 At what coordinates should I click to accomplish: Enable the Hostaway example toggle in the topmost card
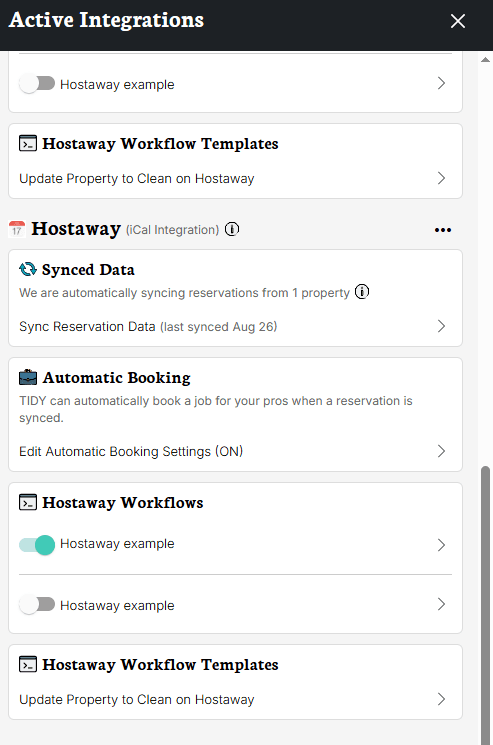(x=37, y=84)
